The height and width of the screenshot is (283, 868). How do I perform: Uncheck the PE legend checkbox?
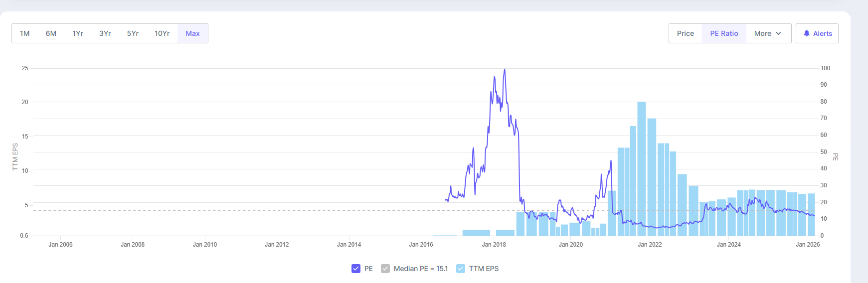356,269
